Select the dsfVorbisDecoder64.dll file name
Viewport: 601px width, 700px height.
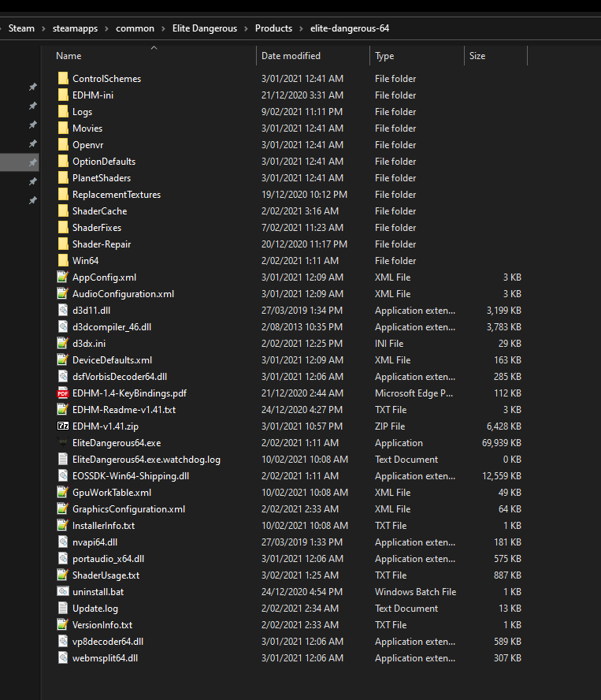120,376
